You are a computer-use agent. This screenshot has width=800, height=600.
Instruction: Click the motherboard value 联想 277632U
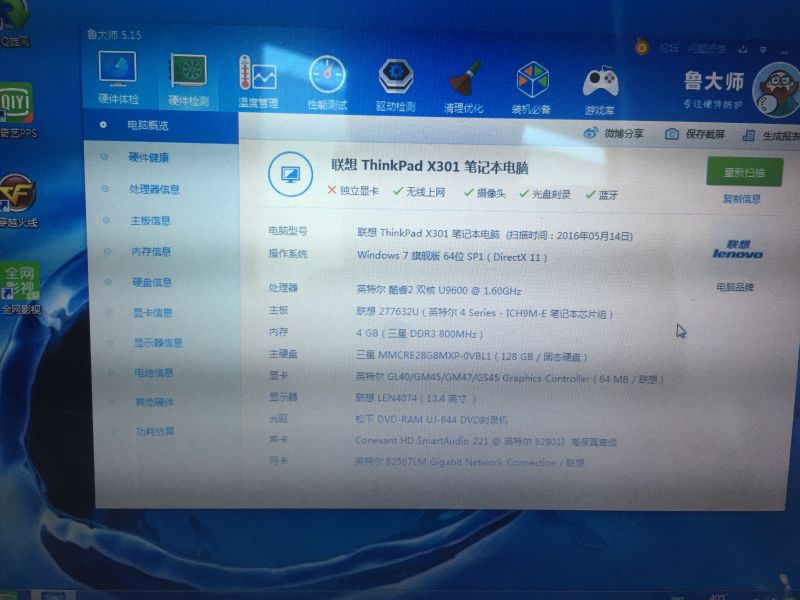point(484,312)
